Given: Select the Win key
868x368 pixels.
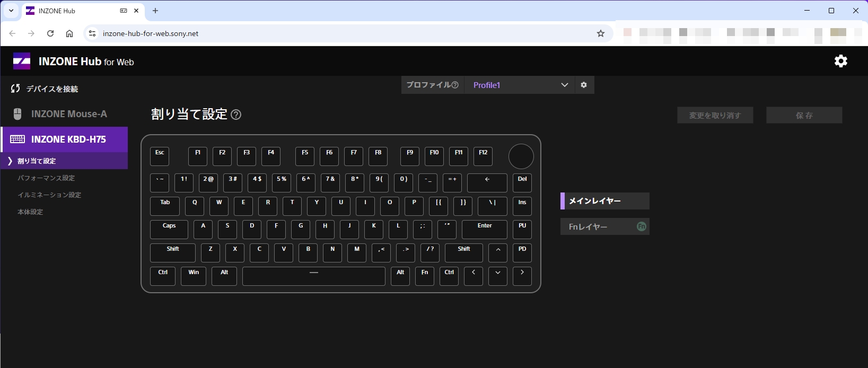Looking at the screenshot, I should pos(194,276).
